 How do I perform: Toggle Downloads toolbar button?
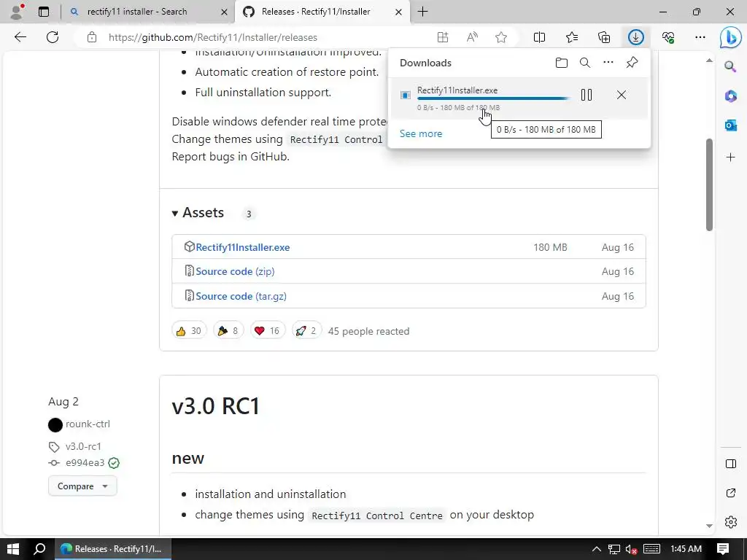636,37
